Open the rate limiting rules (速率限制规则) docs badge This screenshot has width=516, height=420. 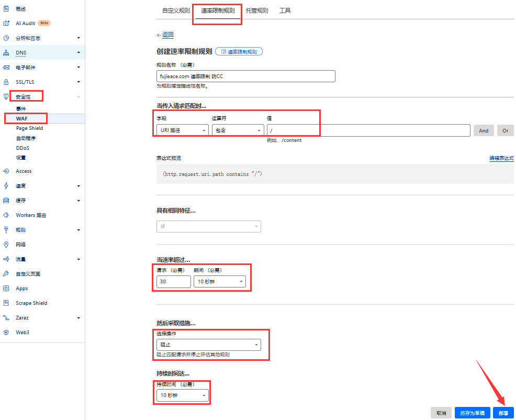pos(239,52)
